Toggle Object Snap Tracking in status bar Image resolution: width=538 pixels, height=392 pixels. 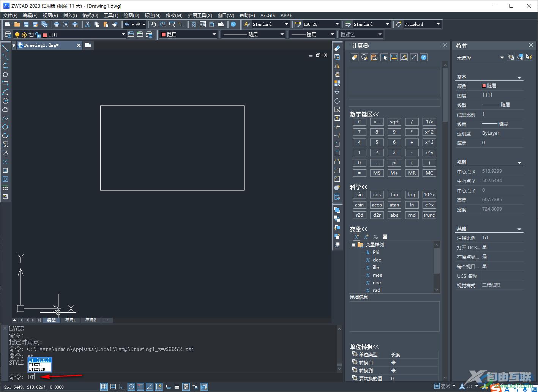(x=150, y=387)
